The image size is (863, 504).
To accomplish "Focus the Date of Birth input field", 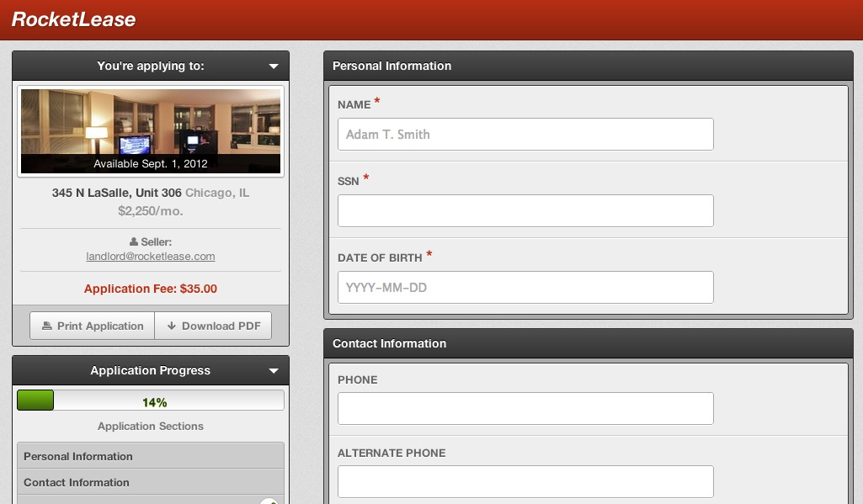I will [x=525, y=287].
